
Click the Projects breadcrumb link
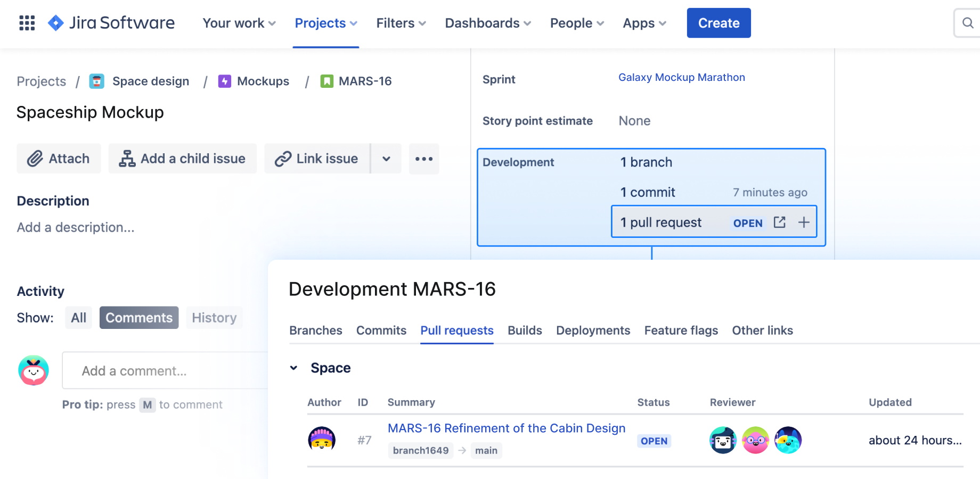coord(42,81)
